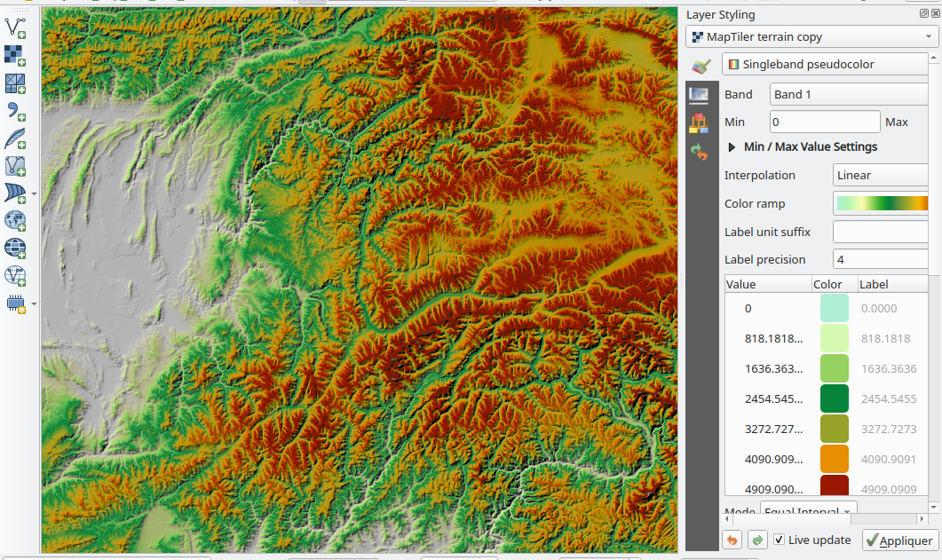Disable the Live update checkbox

(779, 540)
